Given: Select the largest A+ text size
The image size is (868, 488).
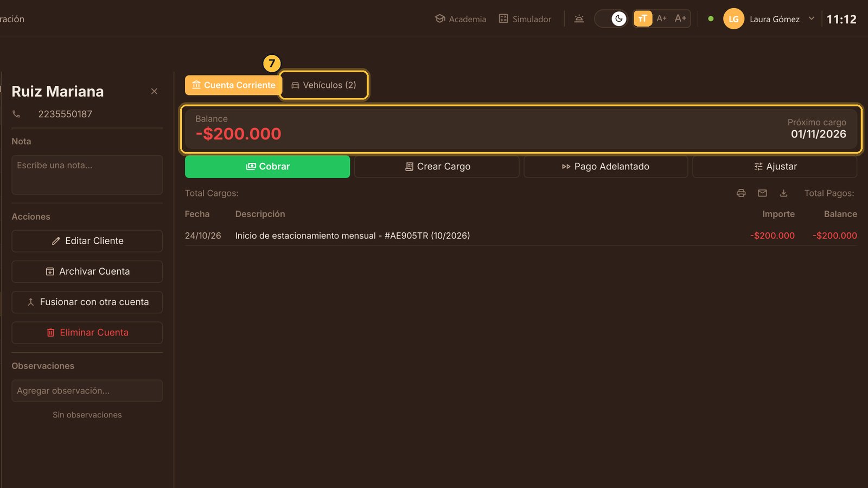Looking at the screenshot, I should 680,18.
